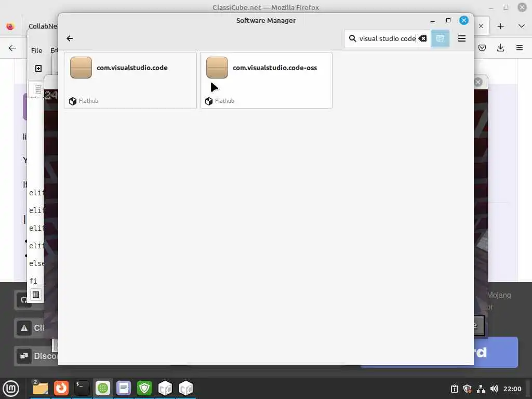Open Terminal from taskbar
532x399 pixels.
(82, 388)
